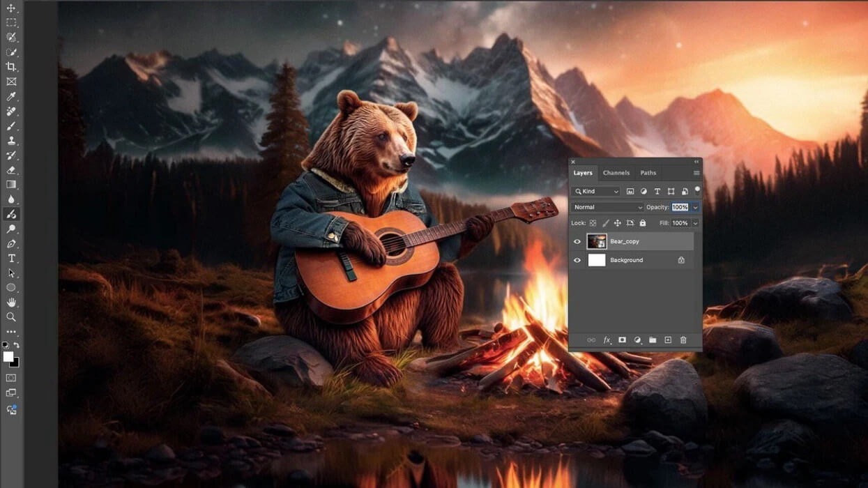Toggle the lock all attributes padlock
Screen dimensions: 868x488
click(x=643, y=223)
